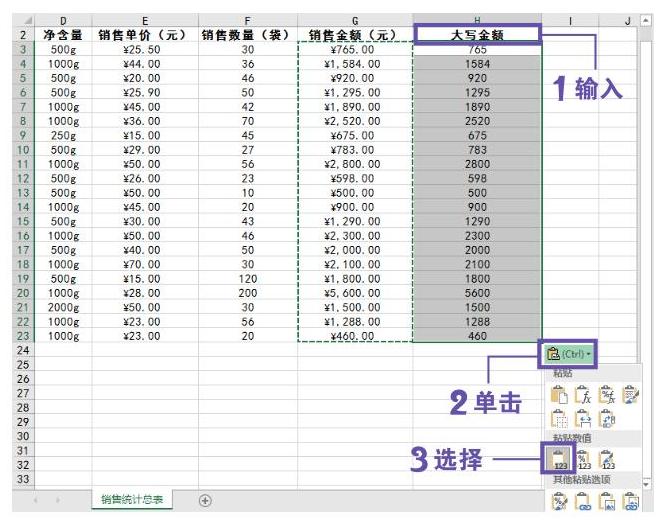Select column H header

(477, 20)
